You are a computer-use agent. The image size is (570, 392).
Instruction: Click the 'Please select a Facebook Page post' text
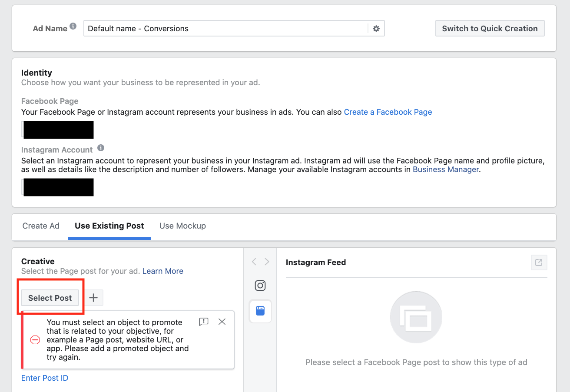click(x=416, y=362)
